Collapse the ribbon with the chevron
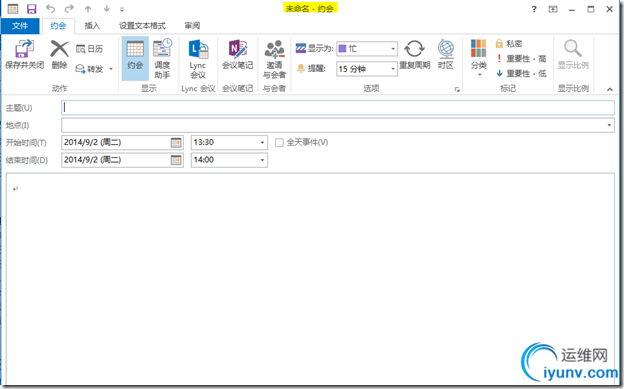The width and height of the screenshot is (624, 389). click(x=610, y=90)
